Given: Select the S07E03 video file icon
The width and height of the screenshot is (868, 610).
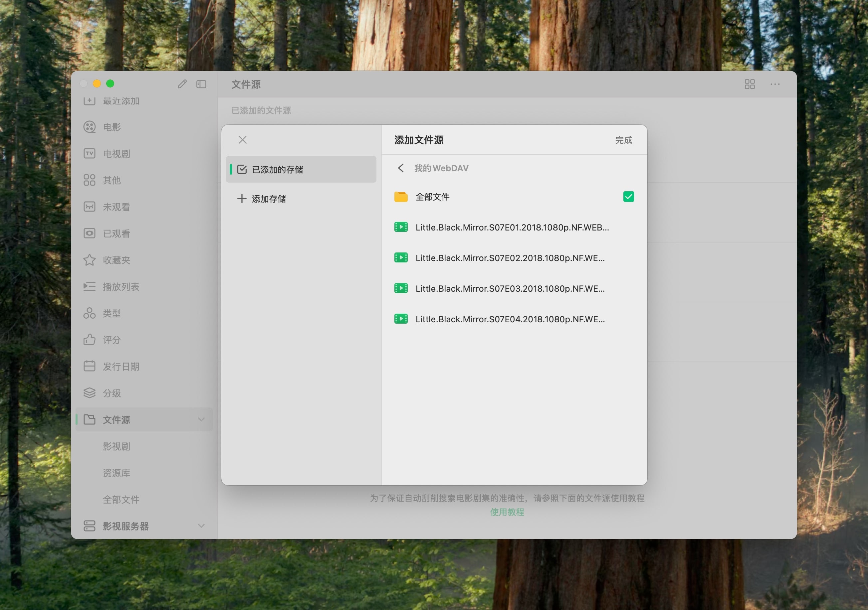Looking at the screenshot, I should [x=401, y=288].
